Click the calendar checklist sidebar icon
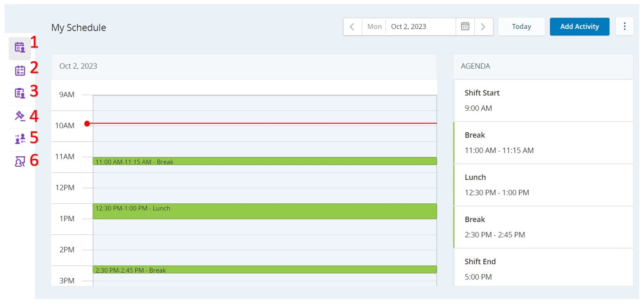Viewport: 644px width, 307px height. (x=20, y=71)
